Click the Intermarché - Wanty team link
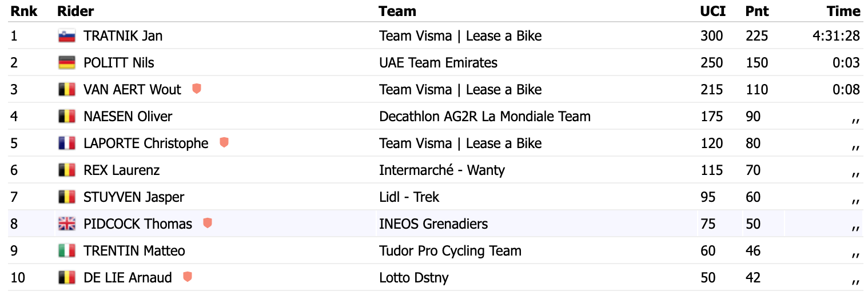Image resolution: width=868 pixels, height=295 pixels. (441, 170)
